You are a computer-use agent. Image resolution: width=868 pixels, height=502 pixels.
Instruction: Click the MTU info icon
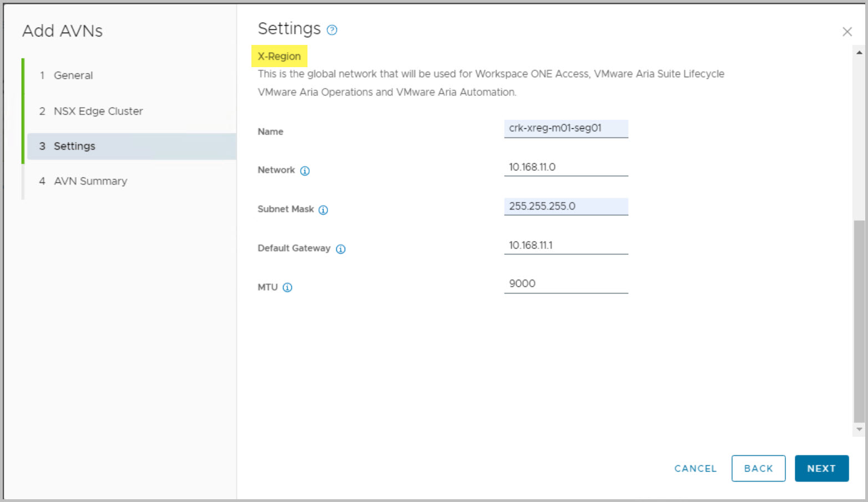(x=287, y=287)
